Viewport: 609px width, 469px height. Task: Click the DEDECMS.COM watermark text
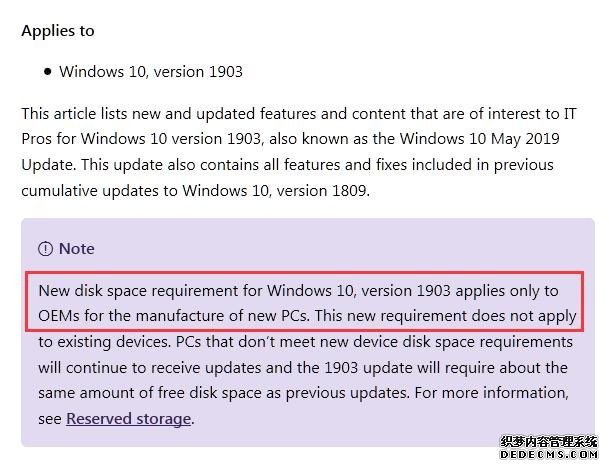pyautogui.click(x=549, y=454)
